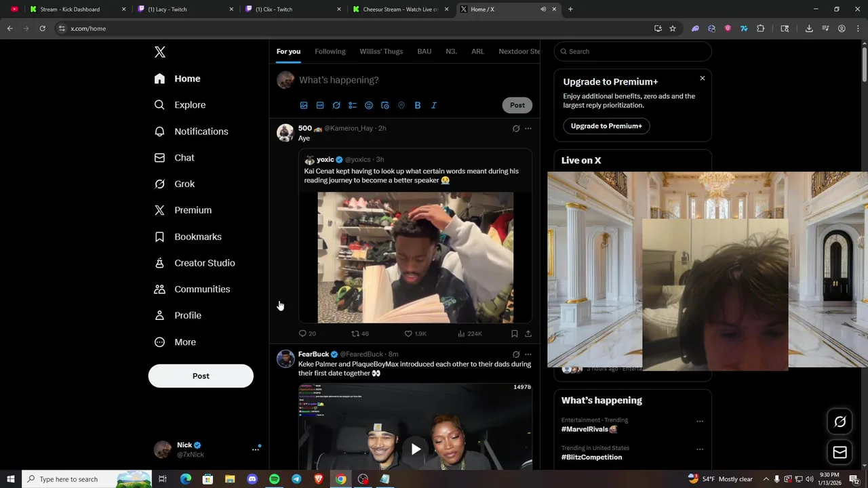Toggle bold text formatting in composer
Viewport: 868px width, 488px height.
(418, 105)
